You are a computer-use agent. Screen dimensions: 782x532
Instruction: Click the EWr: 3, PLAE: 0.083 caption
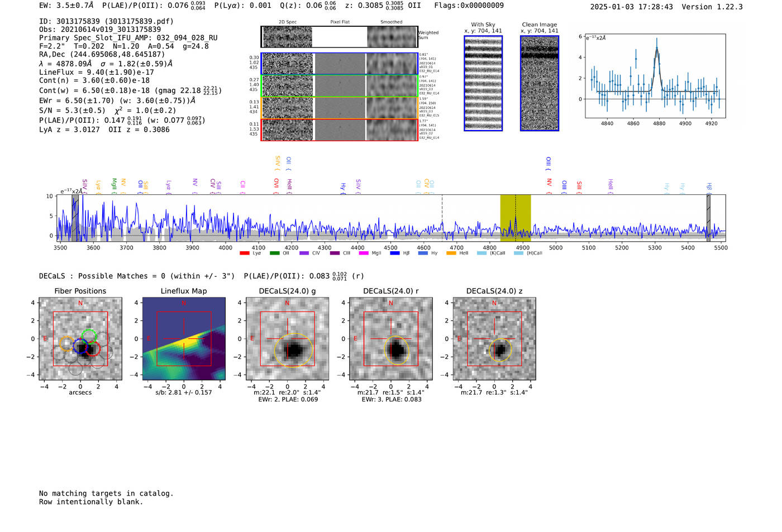click(392, 399)
